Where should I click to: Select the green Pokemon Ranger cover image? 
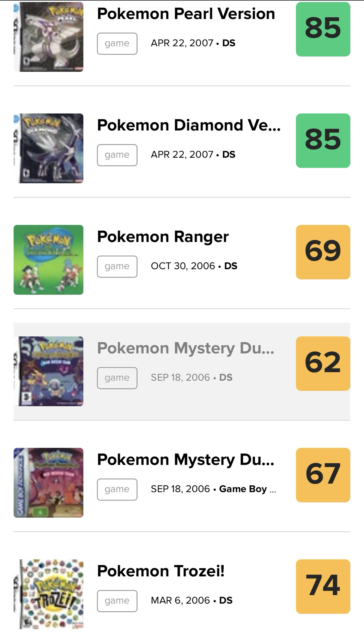(x=48, y=260)
